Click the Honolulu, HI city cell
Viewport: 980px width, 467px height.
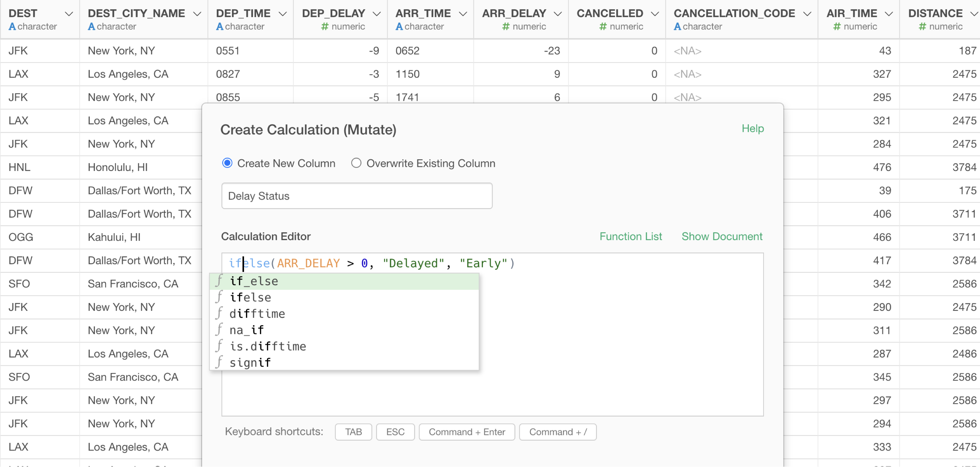pyautogui.click(x=140, y=167)
